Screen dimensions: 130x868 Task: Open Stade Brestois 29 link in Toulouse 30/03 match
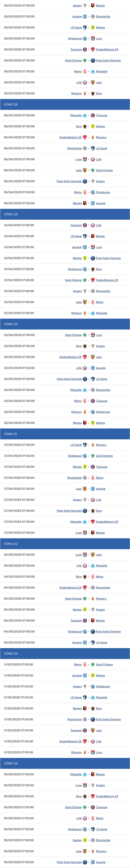pos(107,50)
